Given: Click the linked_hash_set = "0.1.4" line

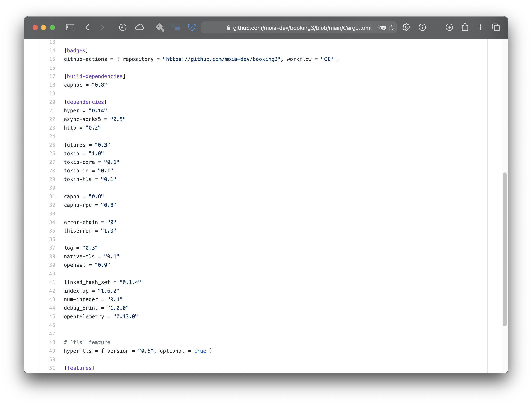Looking at the screenshot, I should (102, 282).
